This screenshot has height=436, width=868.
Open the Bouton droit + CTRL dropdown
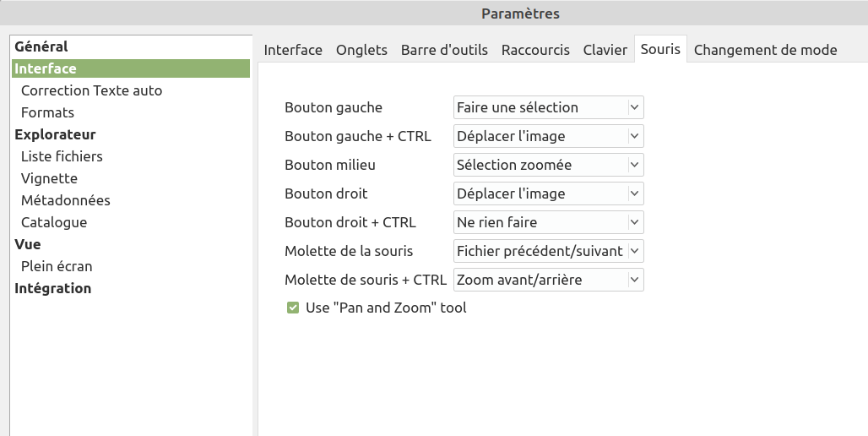coord(549,222)
